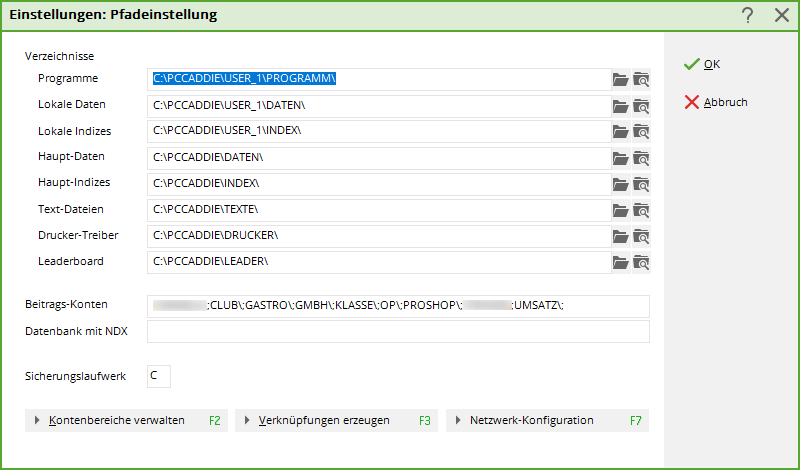Click the Leaderboard label

71,261
